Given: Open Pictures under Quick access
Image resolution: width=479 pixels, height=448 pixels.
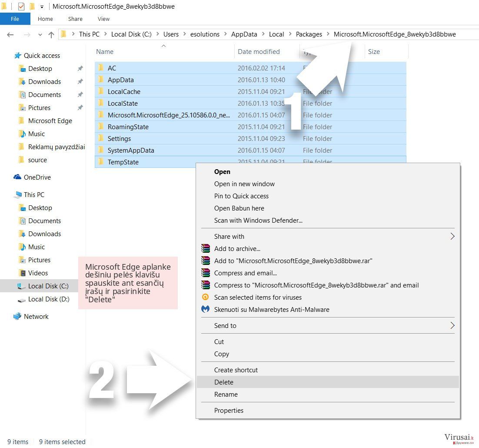Looking at the screenshot, I should point(39,107).
